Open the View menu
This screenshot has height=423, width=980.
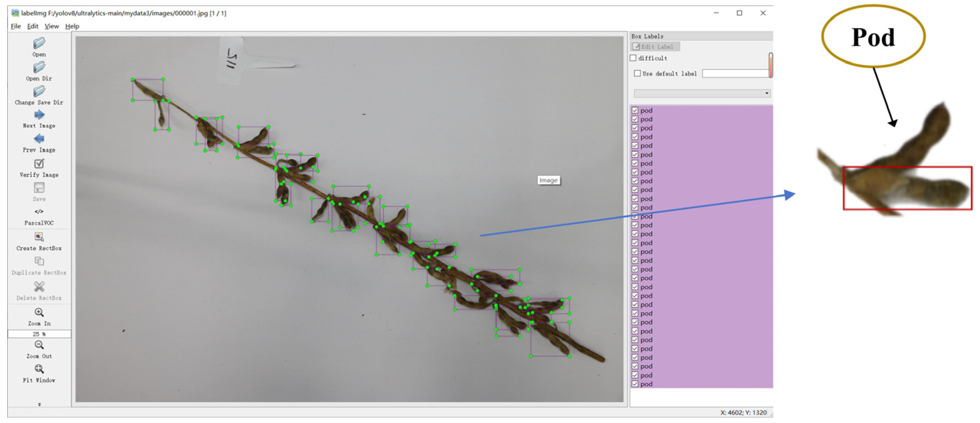[52, 26]
